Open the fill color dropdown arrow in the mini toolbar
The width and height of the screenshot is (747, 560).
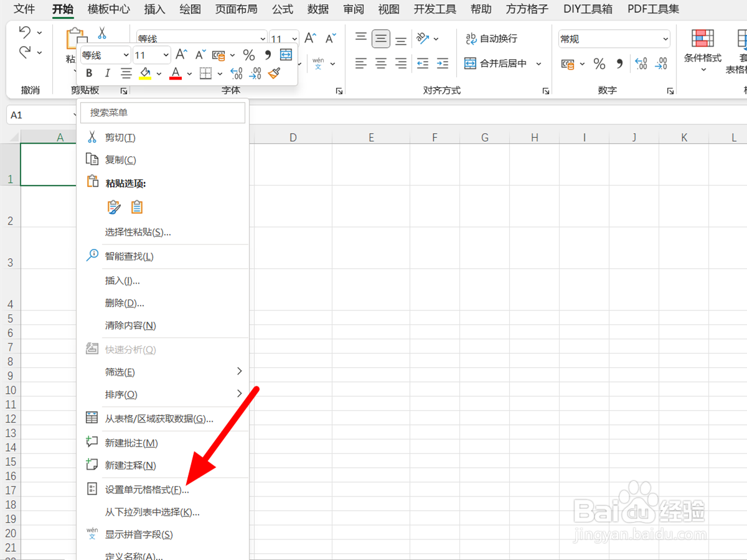(159, 74)
